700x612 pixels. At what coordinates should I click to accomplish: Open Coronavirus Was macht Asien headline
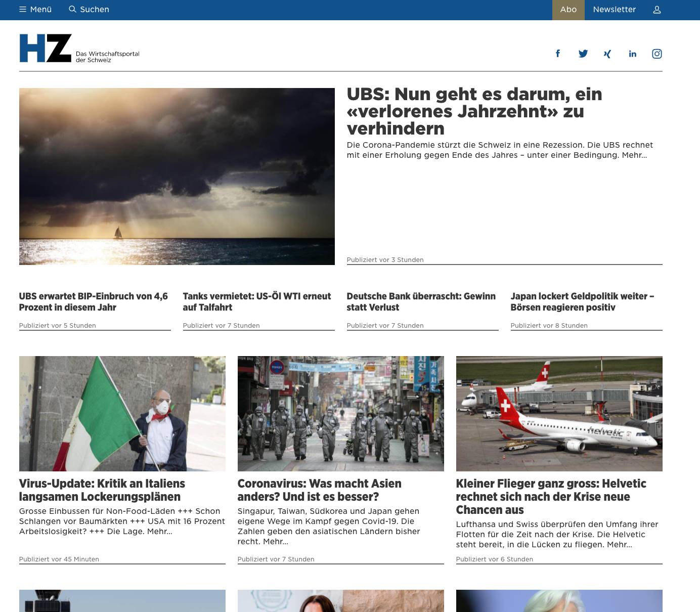tap(320, 490)
